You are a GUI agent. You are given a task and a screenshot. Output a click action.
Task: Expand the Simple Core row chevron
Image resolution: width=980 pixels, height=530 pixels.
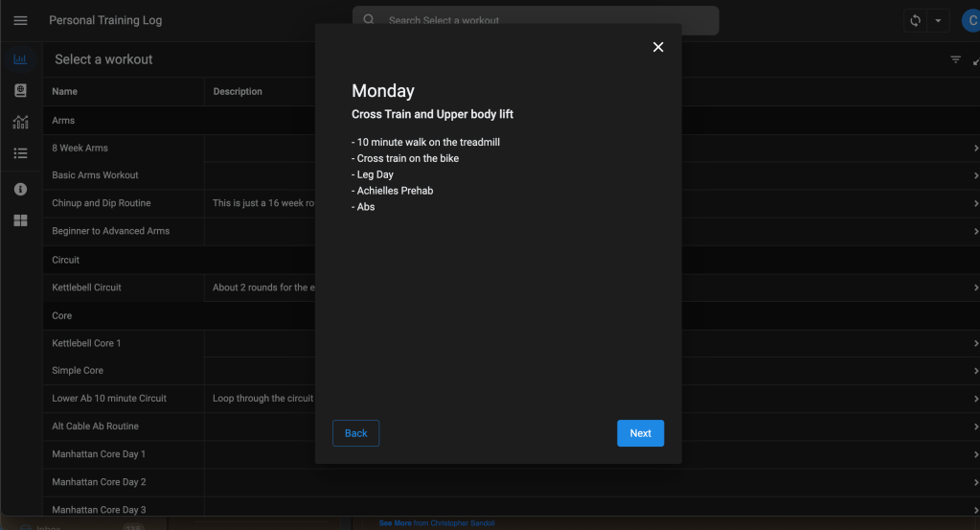point(975,371)
